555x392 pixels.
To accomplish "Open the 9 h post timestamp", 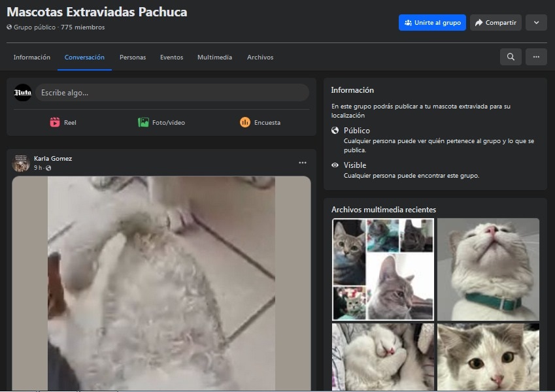I will pos(38,168).
